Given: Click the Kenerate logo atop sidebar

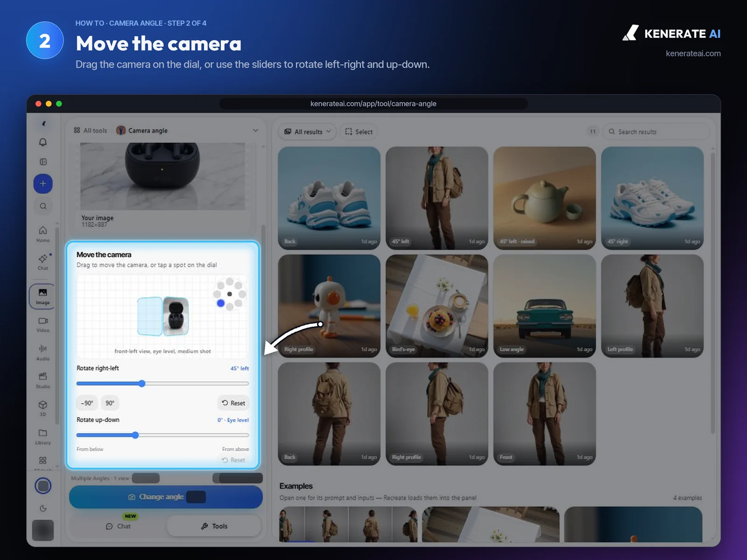Looking at the screenshot, I should point(43,124).
